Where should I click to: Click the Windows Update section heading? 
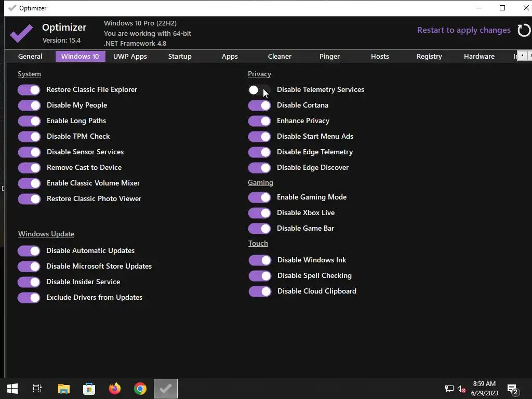(x=46, y=234)
